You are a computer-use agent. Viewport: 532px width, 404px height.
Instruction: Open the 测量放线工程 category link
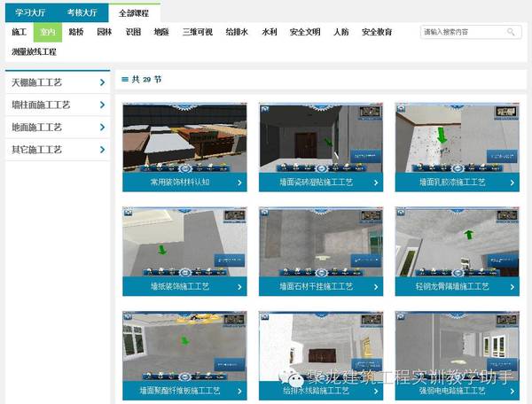(34, 52)
